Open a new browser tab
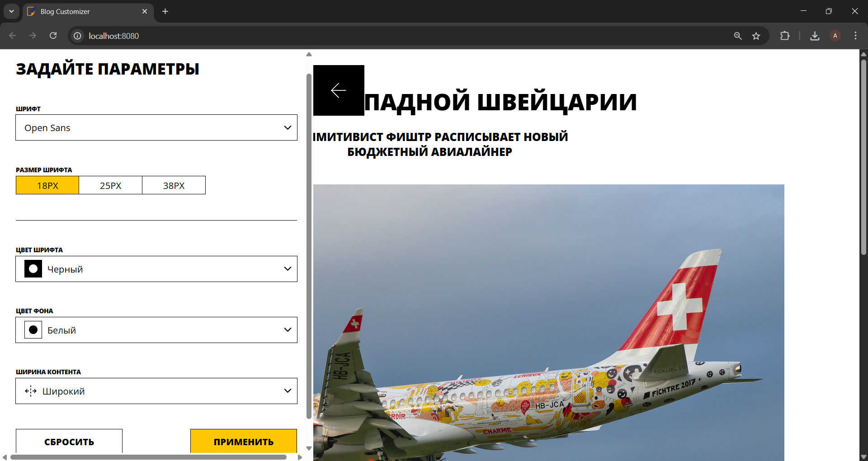This screenshot has height=461, width=868. tap(165, 11)
